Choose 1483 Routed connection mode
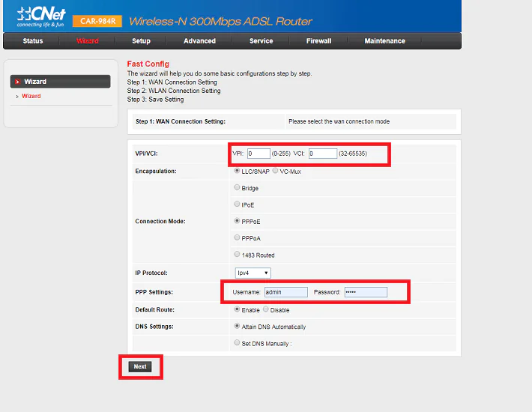Image resolution: width=532 pixels, height=412 pixels. tap(237, 255)
